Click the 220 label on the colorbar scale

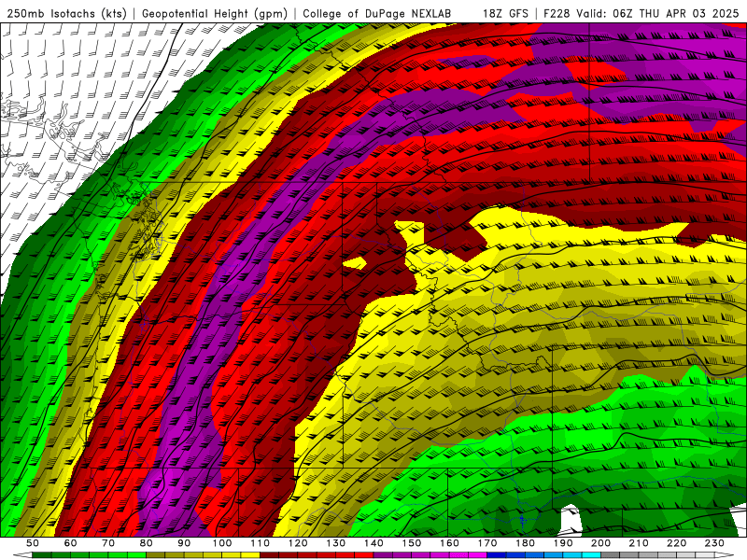click(676, 543)
